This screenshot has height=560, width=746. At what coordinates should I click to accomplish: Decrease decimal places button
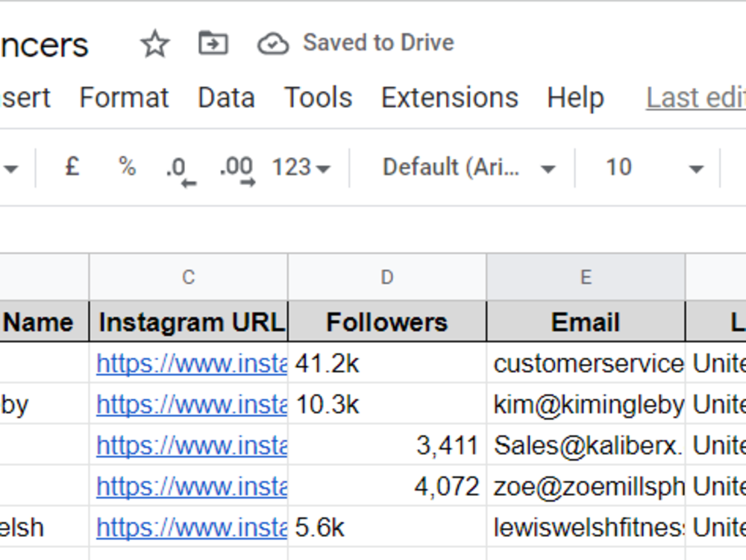click(181, 170)
